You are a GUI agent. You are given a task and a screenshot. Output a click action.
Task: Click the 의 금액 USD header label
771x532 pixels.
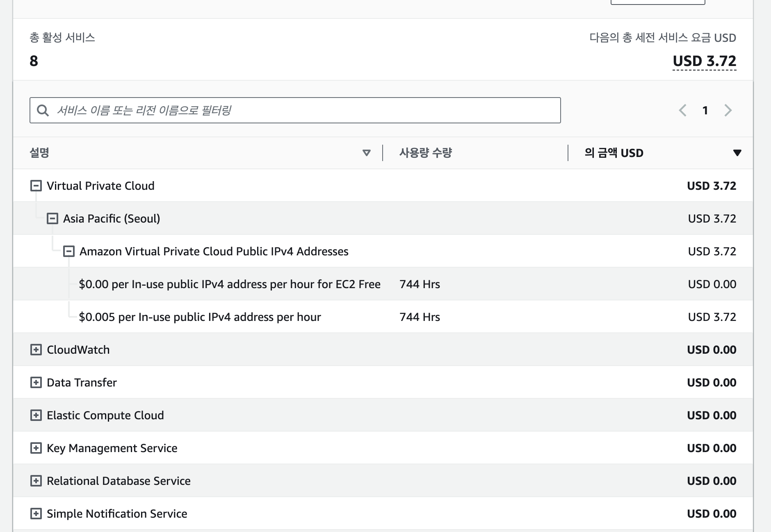(614, 153)
